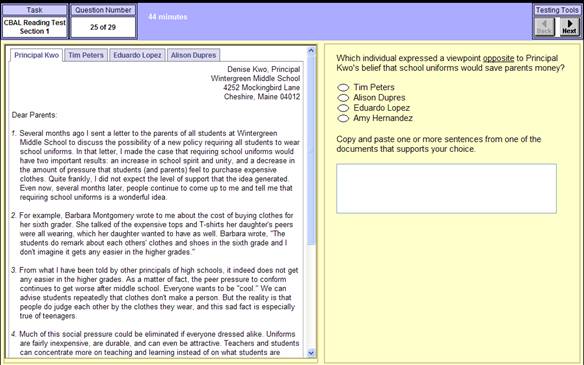This screenshot has width=584, height=365.
Task: Click the passage vertical scrollbar thumb
Action: [311, 149]
